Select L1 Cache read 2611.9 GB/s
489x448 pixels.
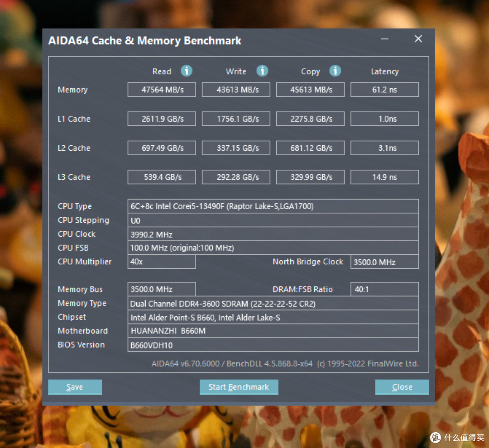click(x=162, y=119)
